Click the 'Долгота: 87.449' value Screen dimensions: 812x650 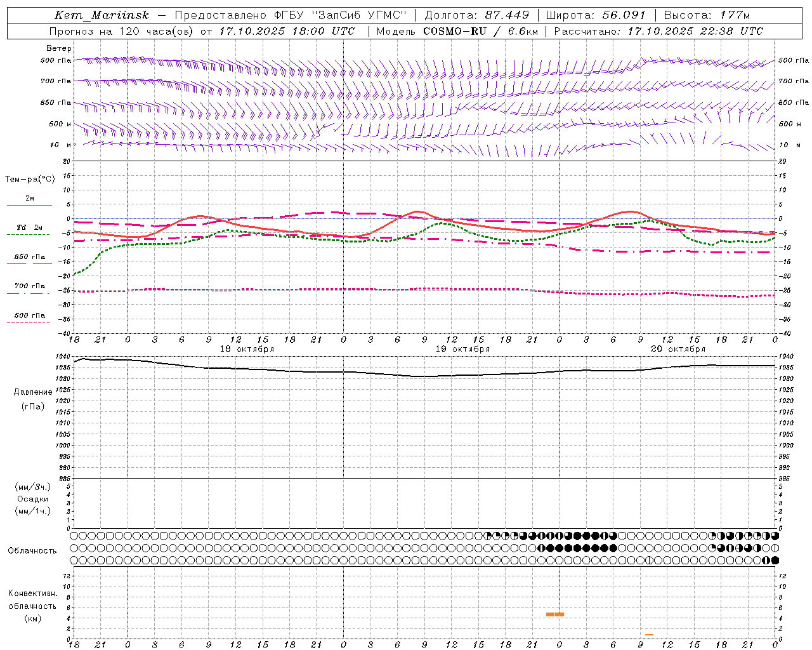476,15
